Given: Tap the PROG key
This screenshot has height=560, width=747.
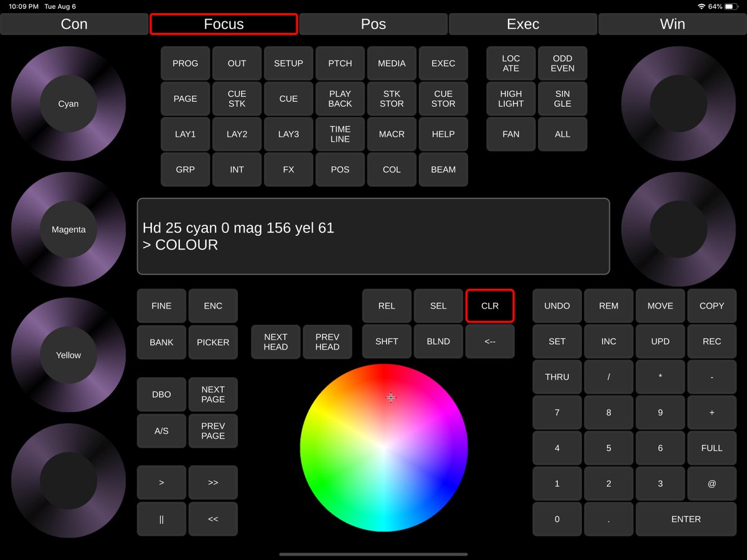Looking at the screenshot, I should [186, 63].
